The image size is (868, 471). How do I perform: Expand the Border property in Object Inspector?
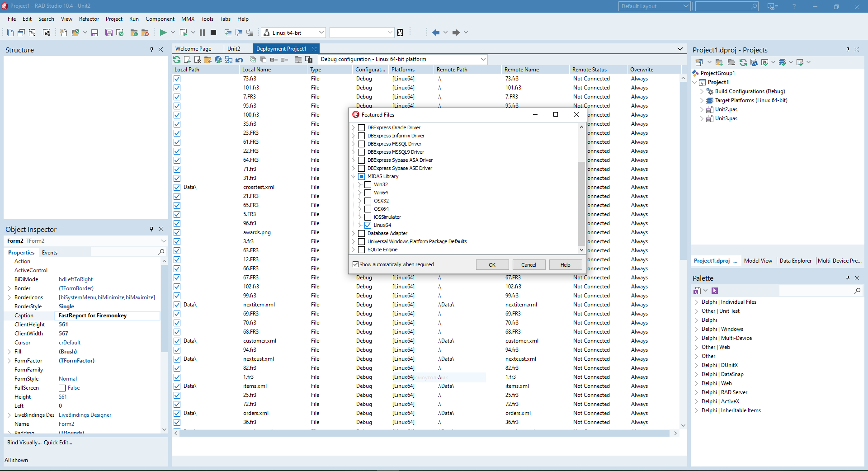click(9, 288)
